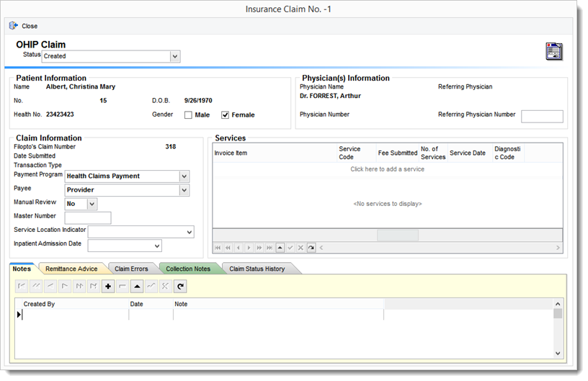588x381 pixels.
Task: Click refresh arrow in Services navigator
Action: point(311,248)
